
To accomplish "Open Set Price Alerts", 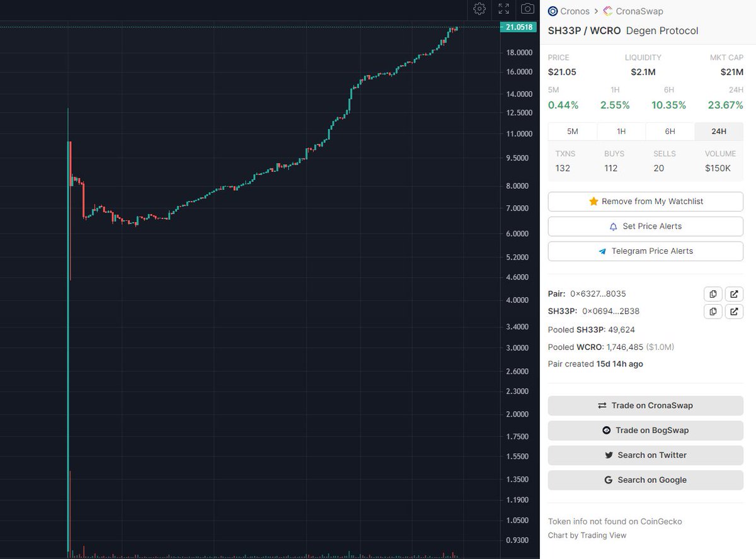I will click(646, 226).
